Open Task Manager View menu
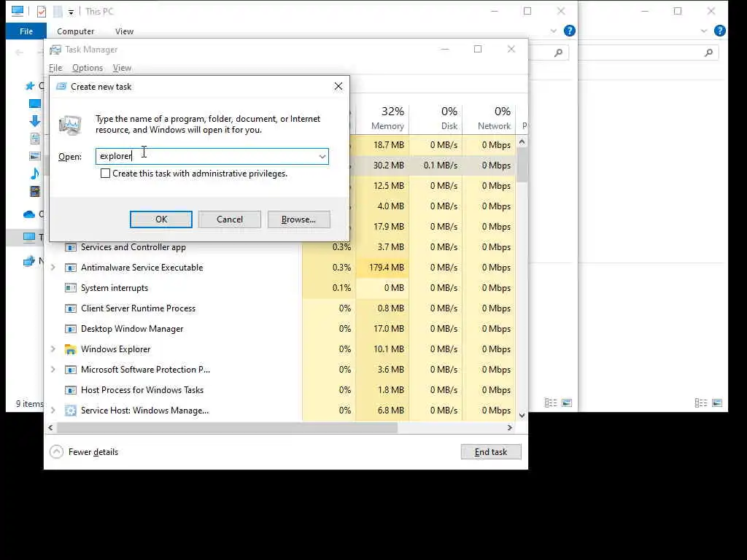The width and height of the screenshot is (747, 560). 122,68
